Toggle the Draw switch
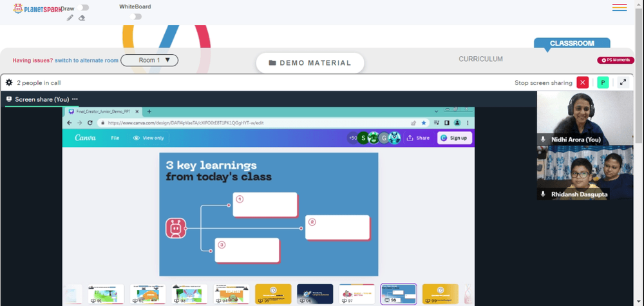 click(83, 8)
